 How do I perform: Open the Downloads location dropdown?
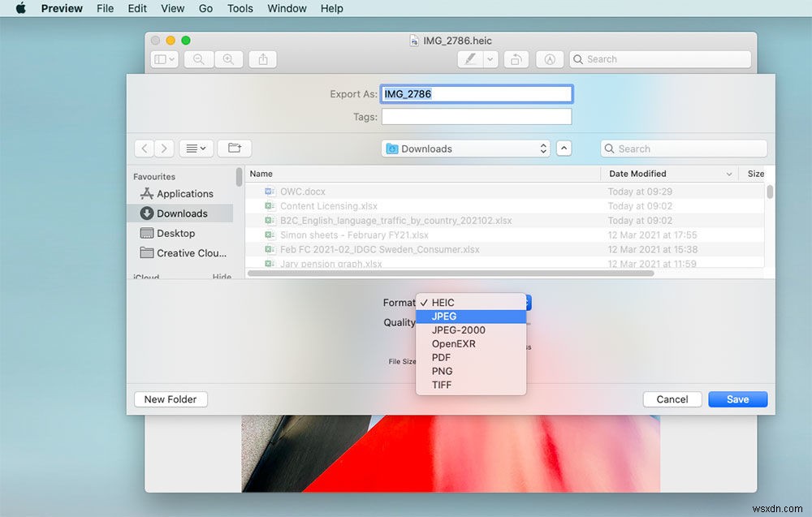click(465, 148)
